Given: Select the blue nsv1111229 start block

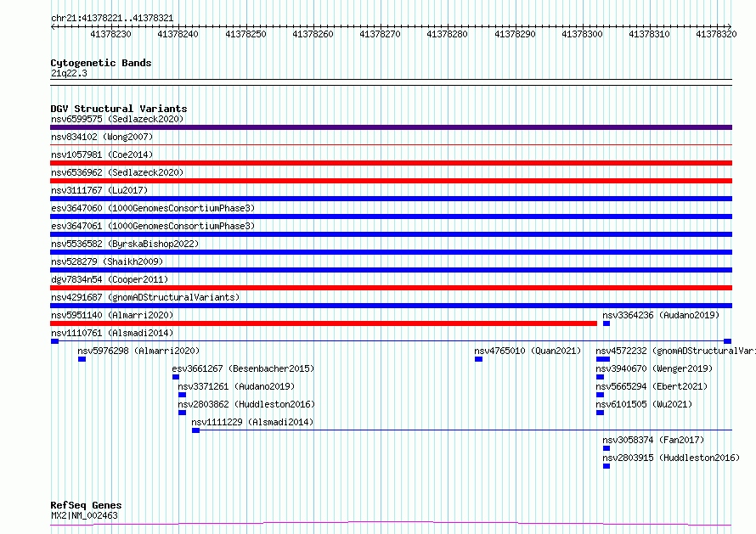Looking at the screenshot, I should click(195, 430).
